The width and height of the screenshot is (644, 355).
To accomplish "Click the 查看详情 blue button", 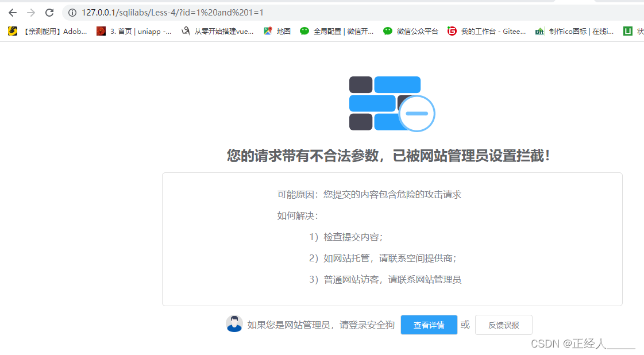I will pyautogui.click(x=429, y=325).
